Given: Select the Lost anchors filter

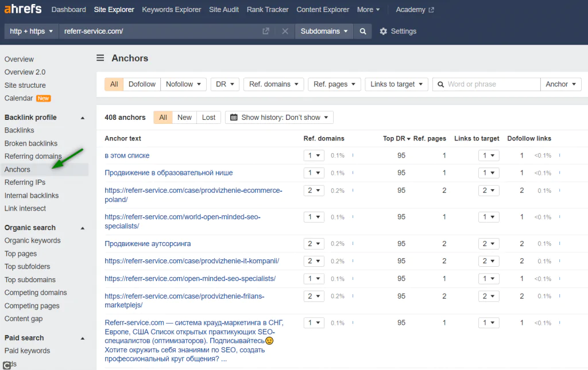Looking at the screenshot, I should click(x=208, y=118).
